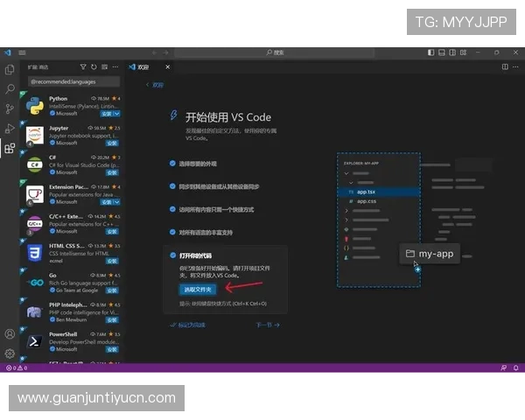Toggle bottom panel layout icon
This screenshot has height=420, width=525.
[x=442, y=52]
